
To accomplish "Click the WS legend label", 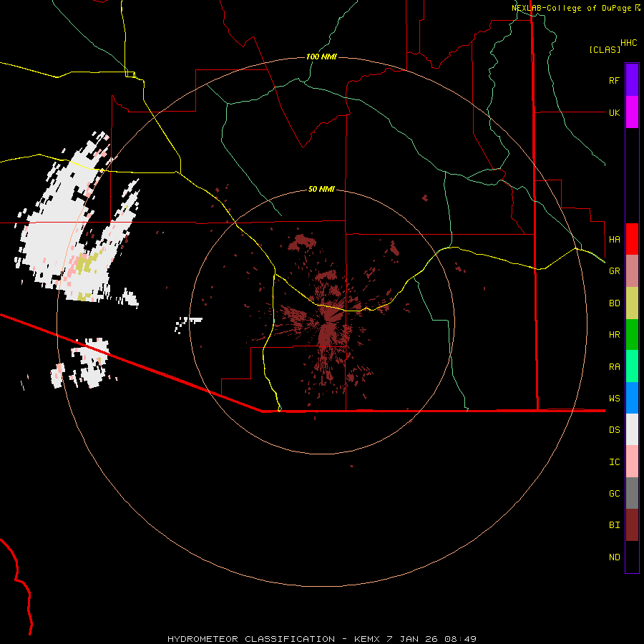I will pyautogui.click(x=614, y=398).
